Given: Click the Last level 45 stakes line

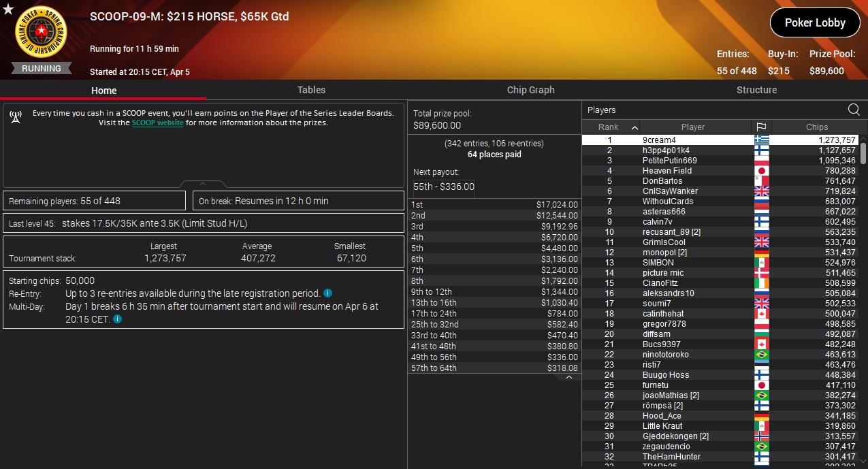Looking at the screenshot, I should coord(204,223).
